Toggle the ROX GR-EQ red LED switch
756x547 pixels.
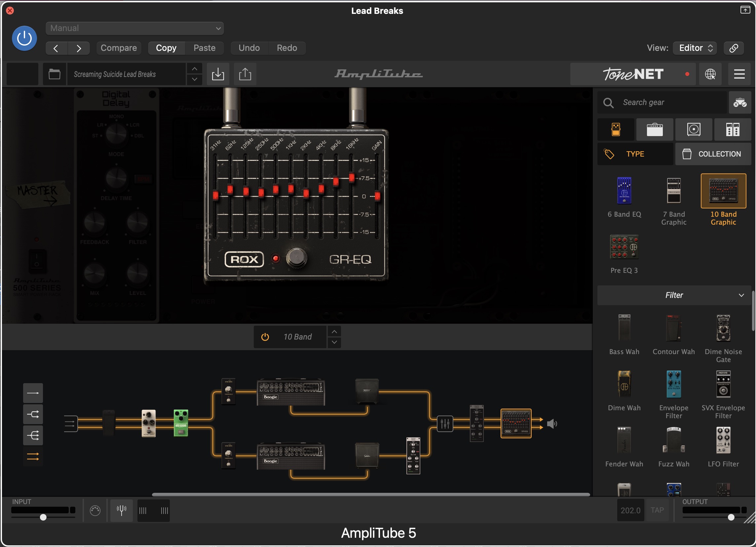276,259
